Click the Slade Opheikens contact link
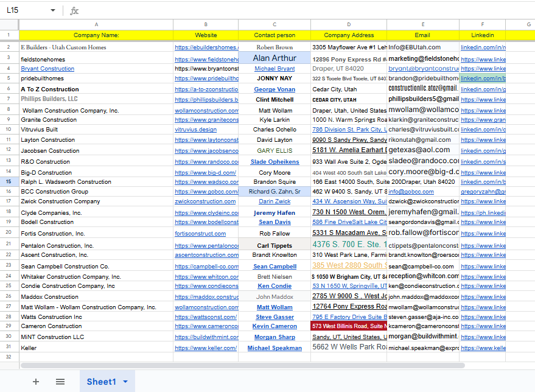The width and height of the screenshot is (535, 392). [x=274, y=162]
